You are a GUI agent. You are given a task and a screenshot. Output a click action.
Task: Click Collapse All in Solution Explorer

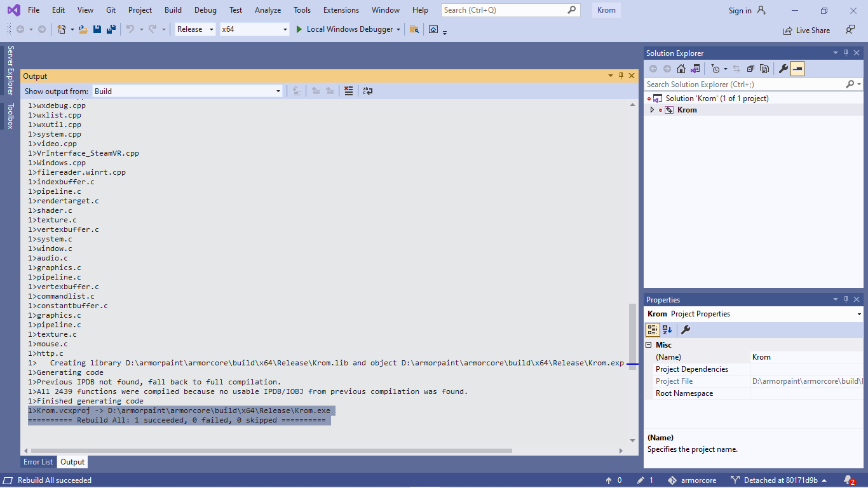click(750, 68)
